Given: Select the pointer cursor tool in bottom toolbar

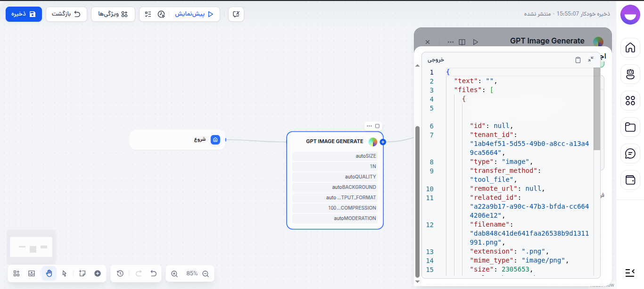Looking at the screenshot, I should (x=65, y=273).
